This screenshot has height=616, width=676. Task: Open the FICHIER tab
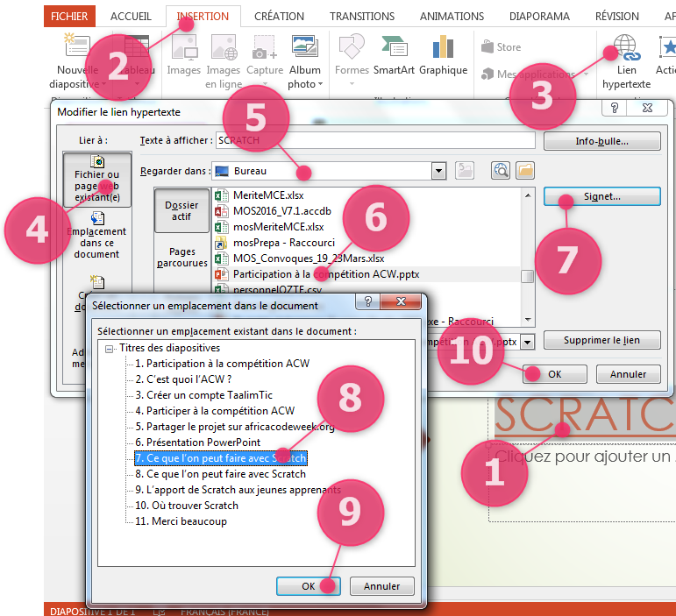(x=69, y=17)
